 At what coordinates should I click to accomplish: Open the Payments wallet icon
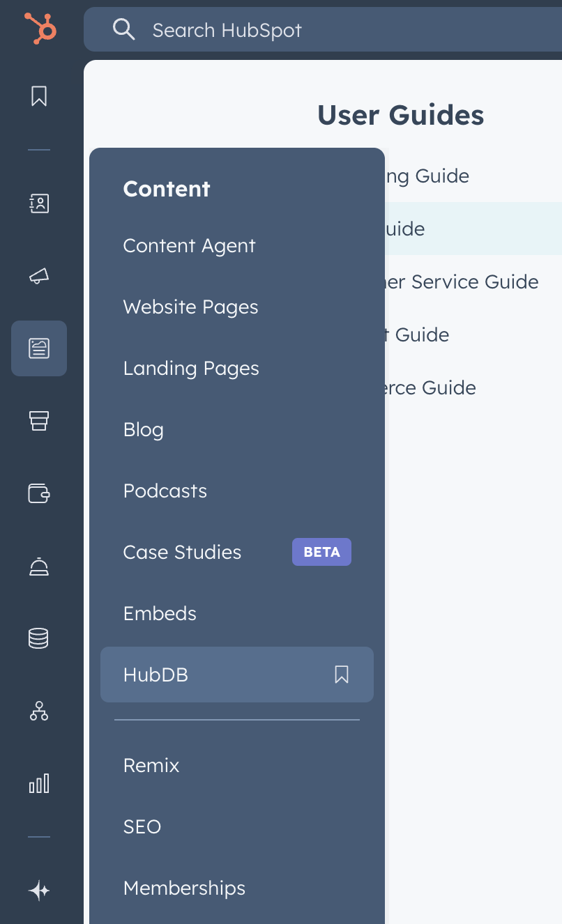(x=38, y=494)
